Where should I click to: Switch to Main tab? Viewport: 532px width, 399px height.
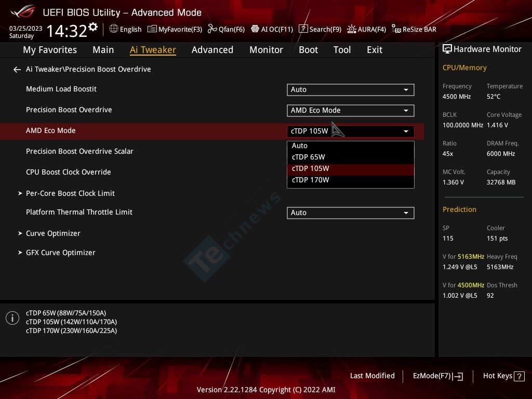103,50
